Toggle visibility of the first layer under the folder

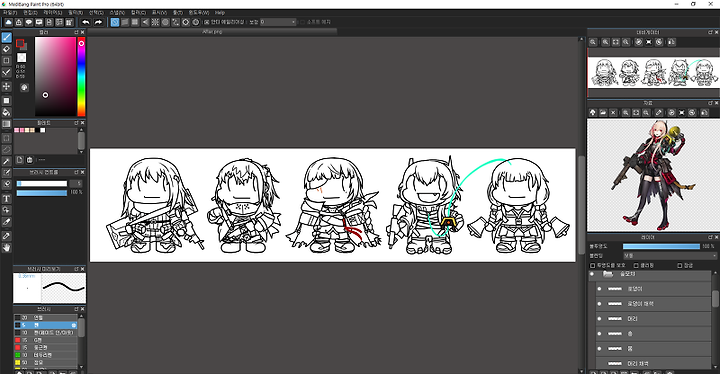(599, 289)
